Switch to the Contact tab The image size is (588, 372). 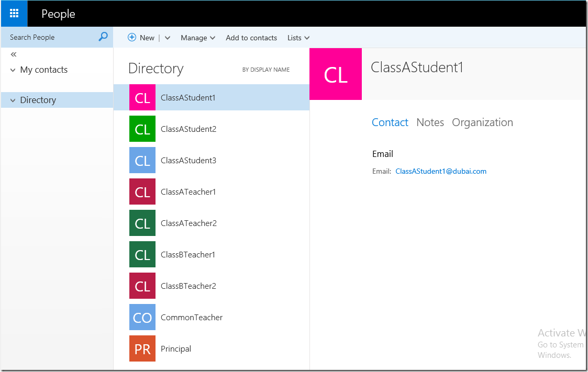pos(390,122)
